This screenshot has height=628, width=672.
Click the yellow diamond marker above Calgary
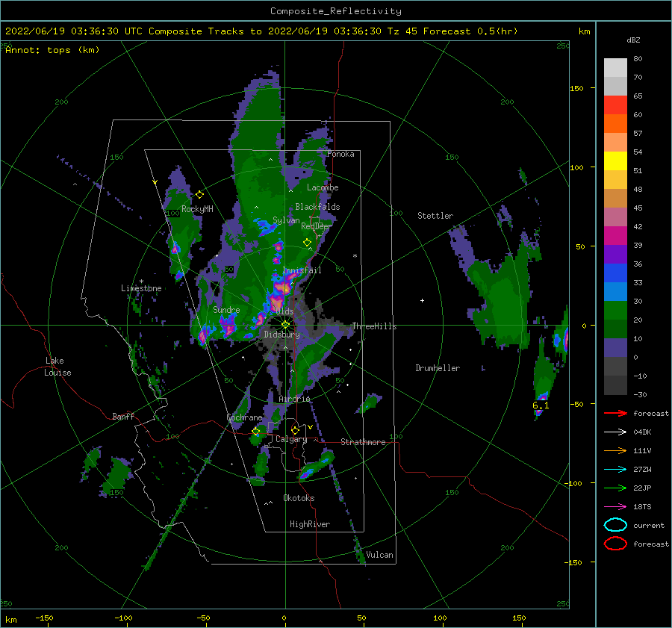coord(295,430)
